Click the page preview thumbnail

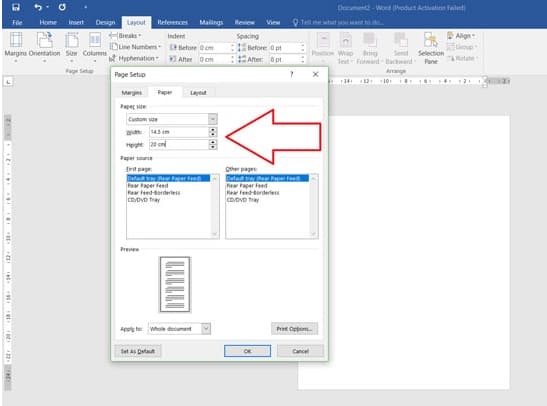175,284
